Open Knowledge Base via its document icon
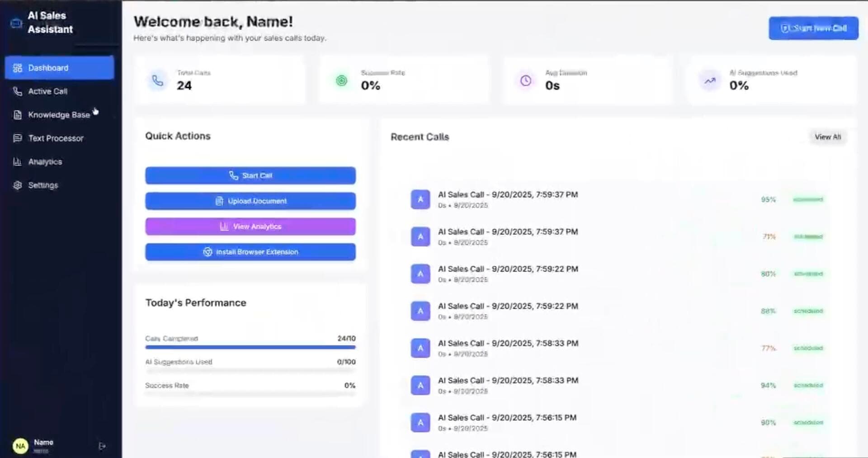The height and width of the screenshot is (458, 868). point(17,115)
